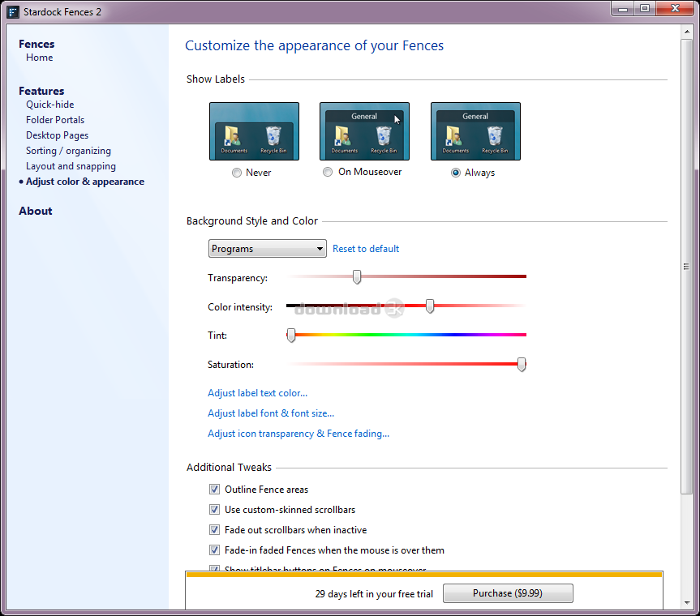Screen dimensions: 700x616
Task: Go to Home in the sidebar
Action: click(x=39, y=58)
